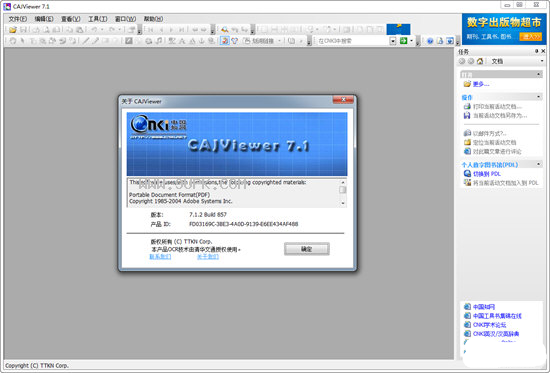The width and height of the screenshot is (550, 373).
Task: Open the 工具(T) menu
Action: (98, 19)
